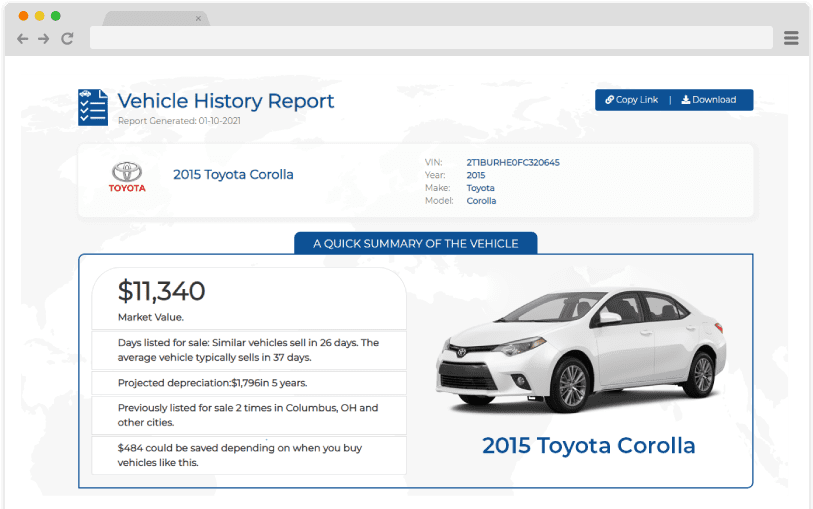Click the Vehicle History Report heading
Image resolution: width=813 pixels, height=509 pixels.
coord(226,101)
